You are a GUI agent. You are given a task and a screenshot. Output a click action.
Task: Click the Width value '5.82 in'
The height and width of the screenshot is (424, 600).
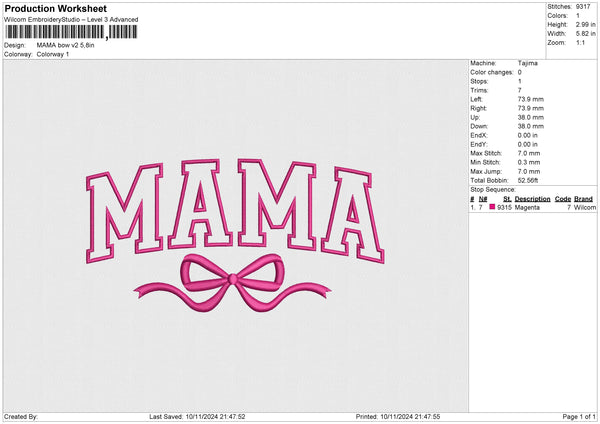click(585, 34)
